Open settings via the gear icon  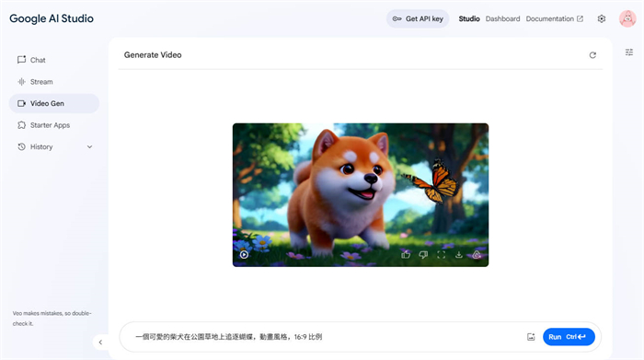coord(602,19)
